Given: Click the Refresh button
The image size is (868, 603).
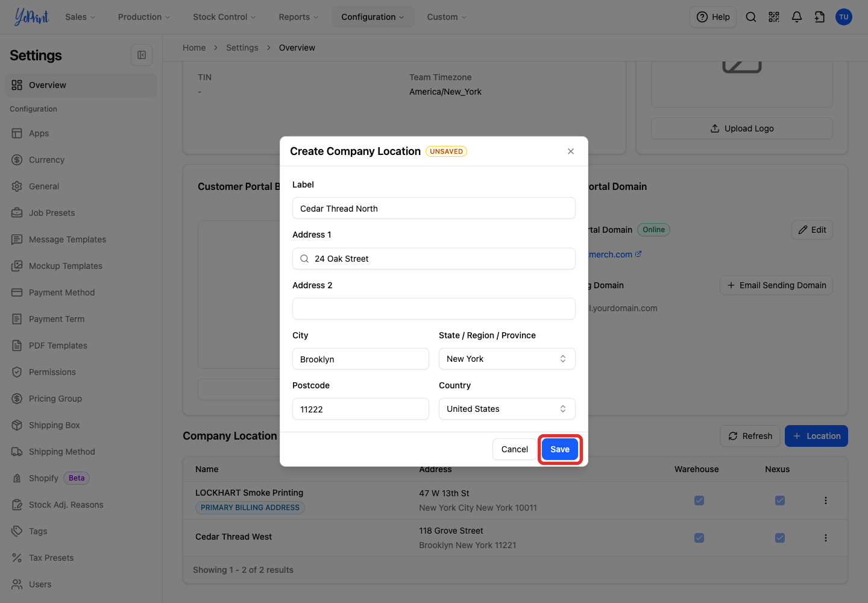Looking at the screenshot, I should (750, 436).
